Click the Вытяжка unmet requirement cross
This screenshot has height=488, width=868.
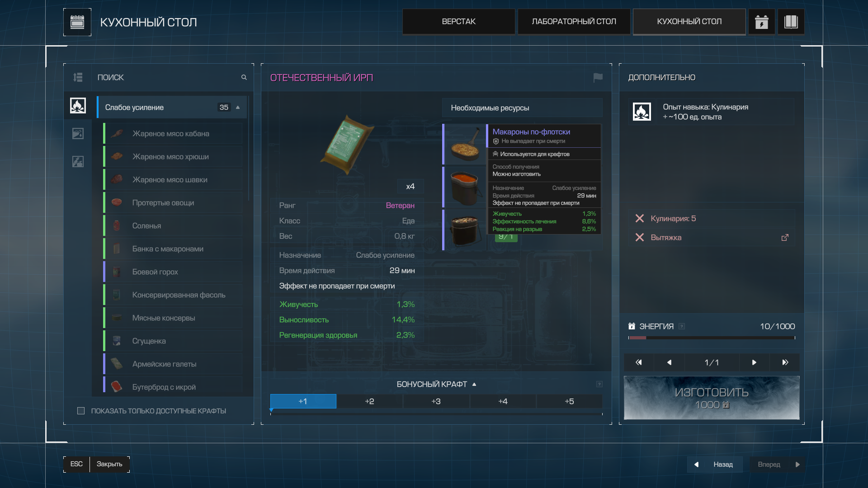(x=639, y=238)
